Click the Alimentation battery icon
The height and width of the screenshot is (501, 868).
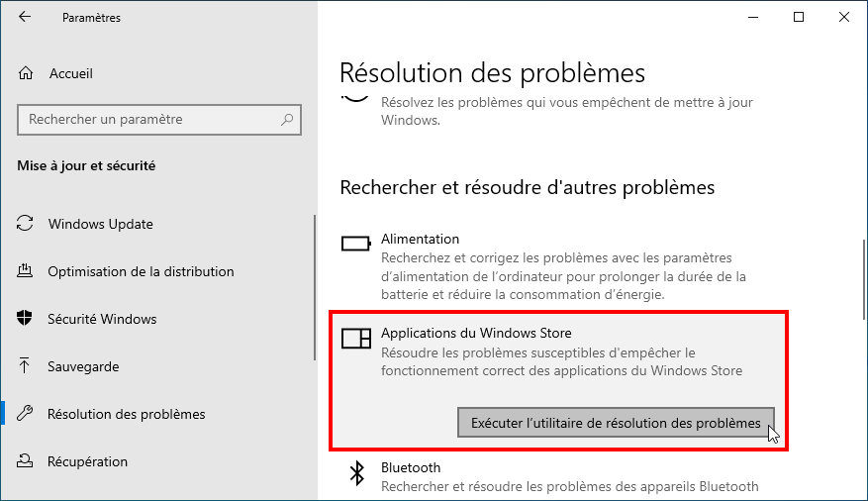click(x=356, y=244)
